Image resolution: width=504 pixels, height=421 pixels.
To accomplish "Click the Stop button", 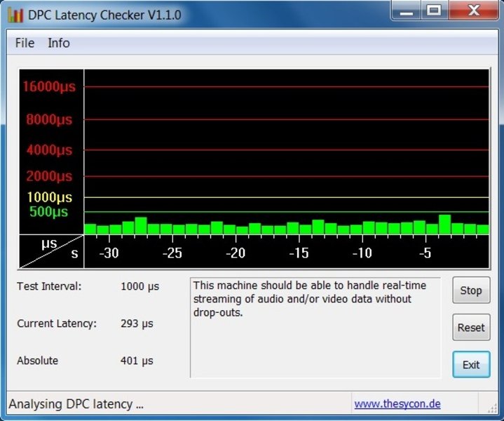I will [471, 290].
